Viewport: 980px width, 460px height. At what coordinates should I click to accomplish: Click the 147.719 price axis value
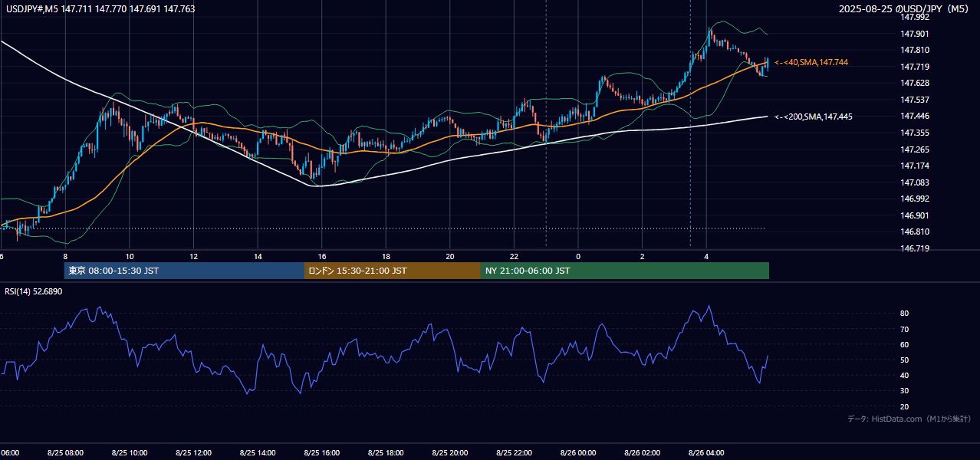[x=916, y=67]
